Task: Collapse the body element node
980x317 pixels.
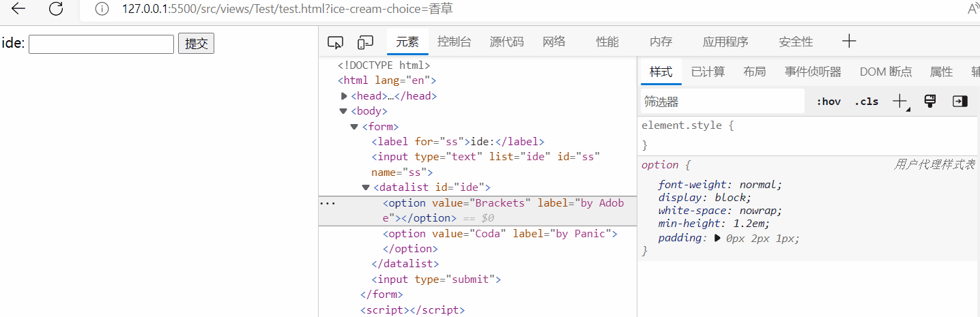Action: (x=343, y=111)
